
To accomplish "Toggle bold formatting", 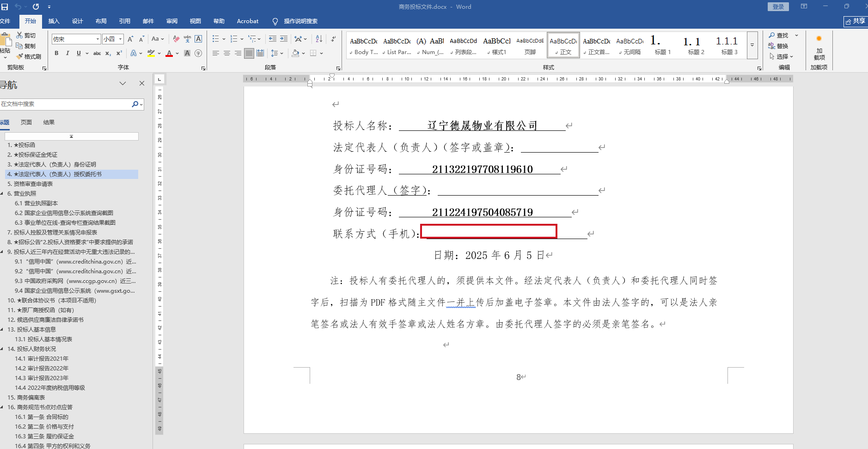I will [56, 54].
